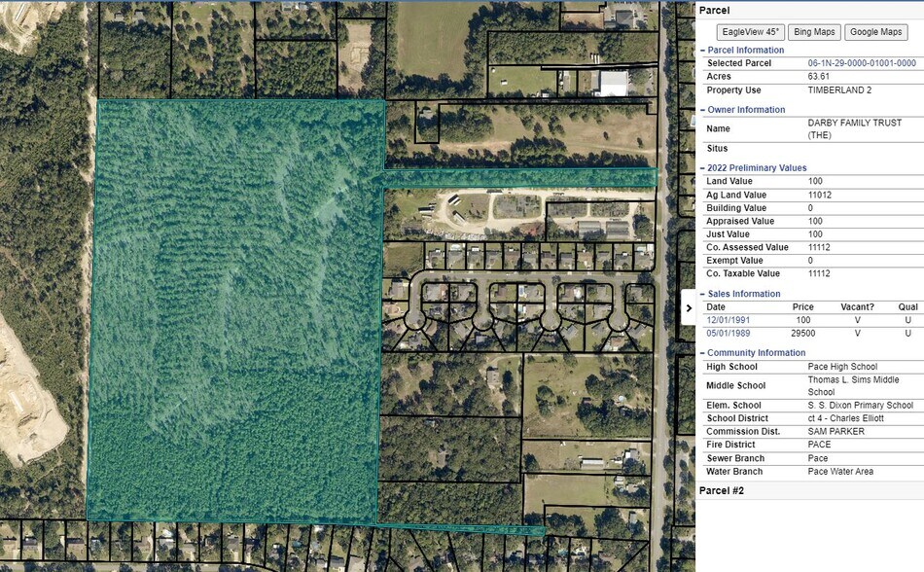The image size is (924, 572).
Task: Collapse the Owner Information section
Action: [745, 110]
